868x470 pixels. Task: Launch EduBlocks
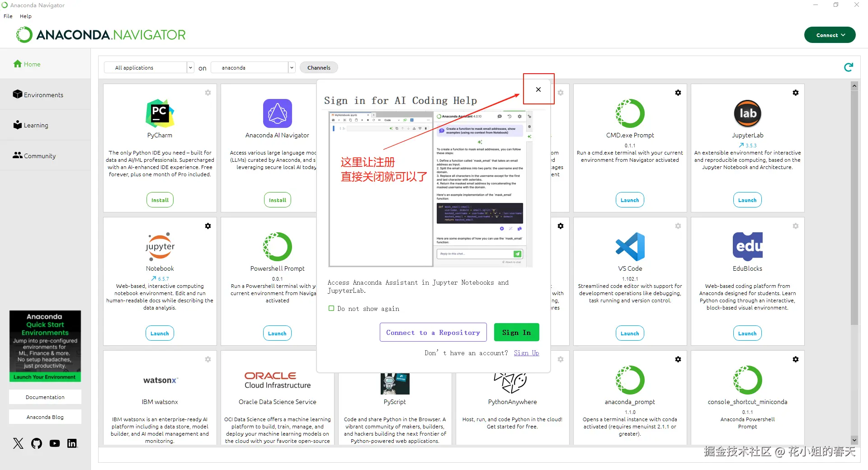tap(747, 333)
